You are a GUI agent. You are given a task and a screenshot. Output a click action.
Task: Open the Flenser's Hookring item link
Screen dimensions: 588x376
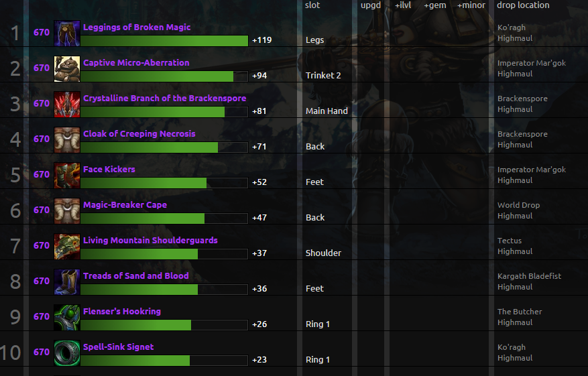[122, 312]
